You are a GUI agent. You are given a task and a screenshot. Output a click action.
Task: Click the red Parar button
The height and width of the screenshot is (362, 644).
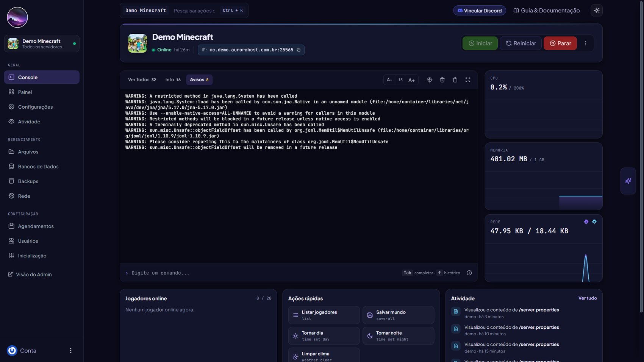pyautogui.click(x=560, y=44)
